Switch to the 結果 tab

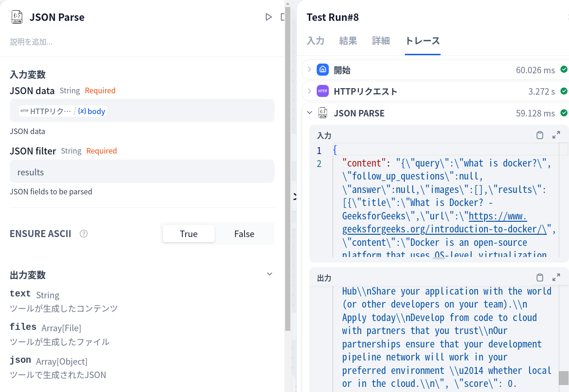tap(348, 41)
